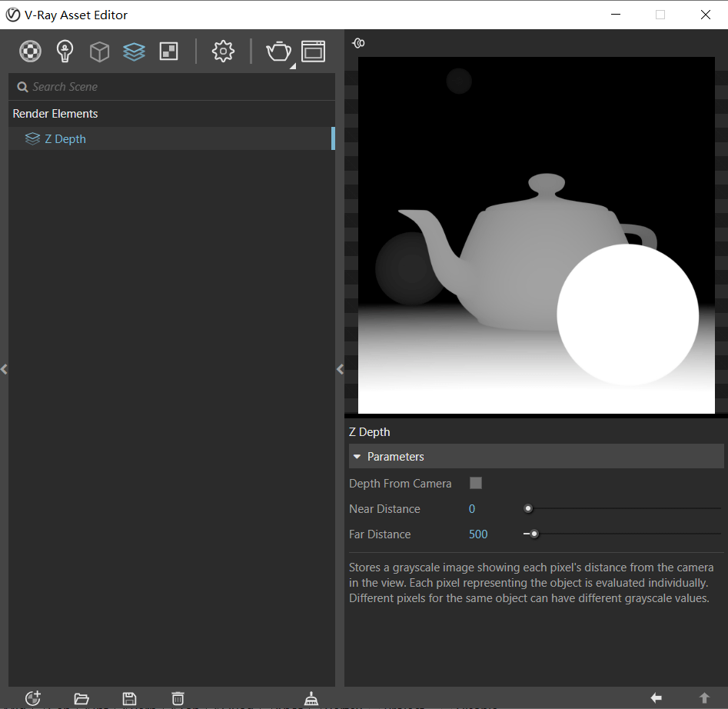Collapse the Parameters section
The width and height of the screenshot is (728, 709).
357,457
